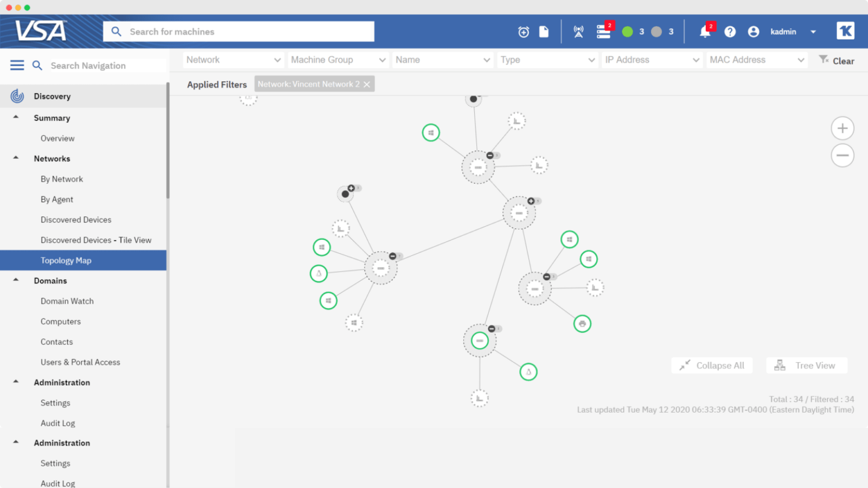Expand the plus badge on dark-dot node

click(x=351, y=188)
